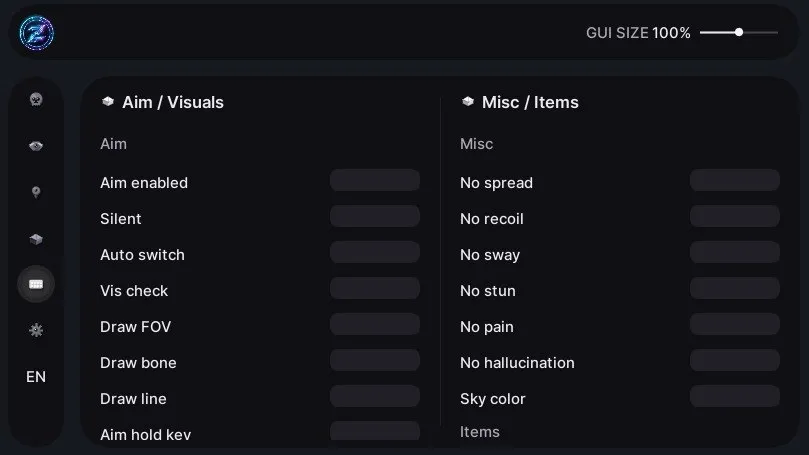Click the field next to Draw FOV
This screenshot has height=455, width=809.
click(x=375, y=324)
